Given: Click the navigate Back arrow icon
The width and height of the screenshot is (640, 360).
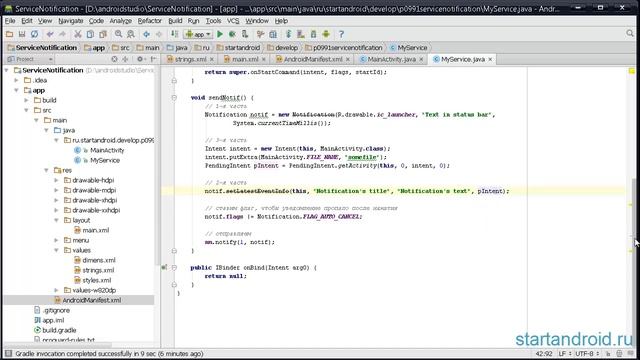Looking at the screenshot, I should [146, 34].
